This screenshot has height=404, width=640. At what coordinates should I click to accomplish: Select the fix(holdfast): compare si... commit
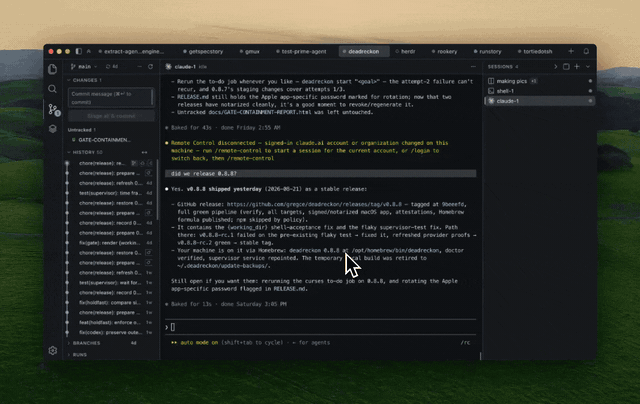[x=110, y=302]
